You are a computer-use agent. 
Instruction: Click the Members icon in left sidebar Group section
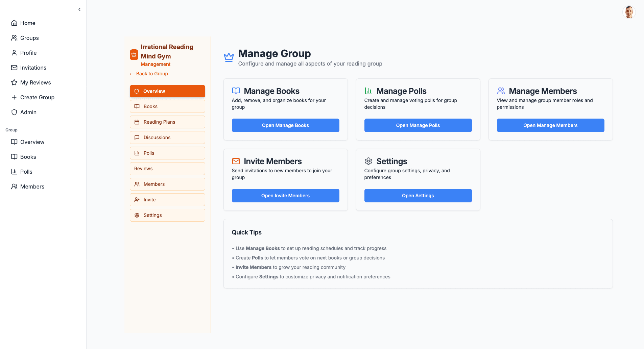14,186
